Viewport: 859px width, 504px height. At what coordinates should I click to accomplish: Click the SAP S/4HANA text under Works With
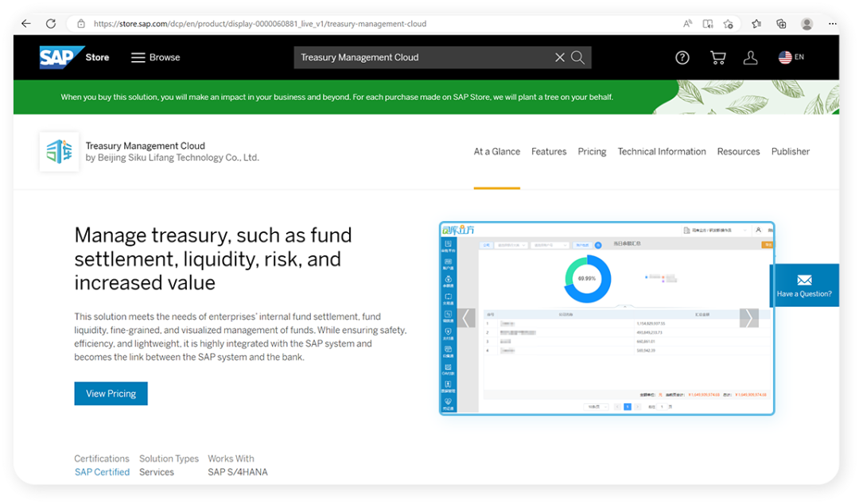(x=238, y=472)
